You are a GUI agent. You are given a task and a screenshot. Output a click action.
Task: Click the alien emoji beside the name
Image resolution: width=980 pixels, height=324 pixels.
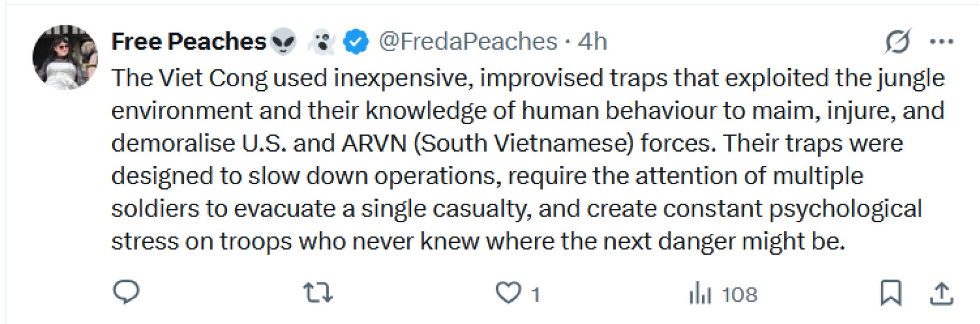tap(283, 42)
